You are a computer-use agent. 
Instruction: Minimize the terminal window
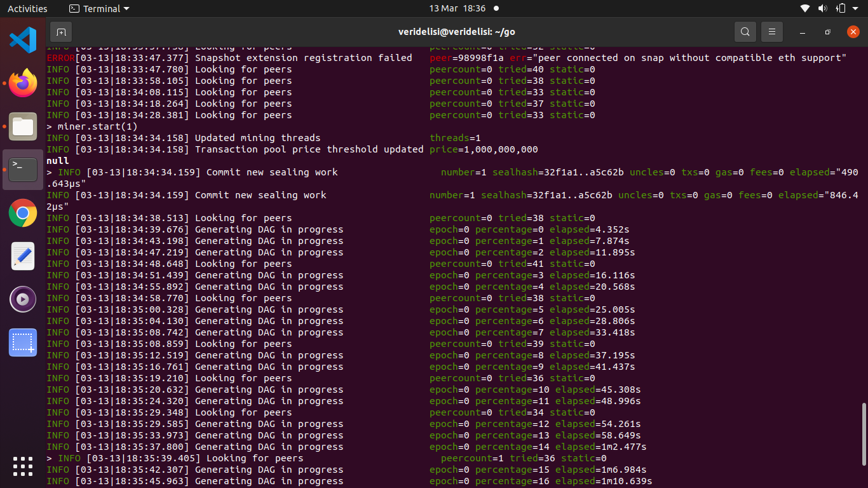tap(803, 32)
